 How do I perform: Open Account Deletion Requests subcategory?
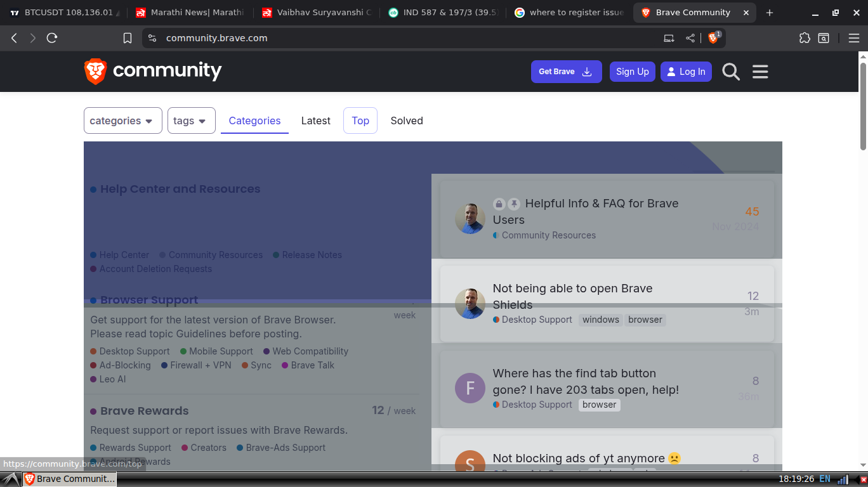(x=155, y=269)
